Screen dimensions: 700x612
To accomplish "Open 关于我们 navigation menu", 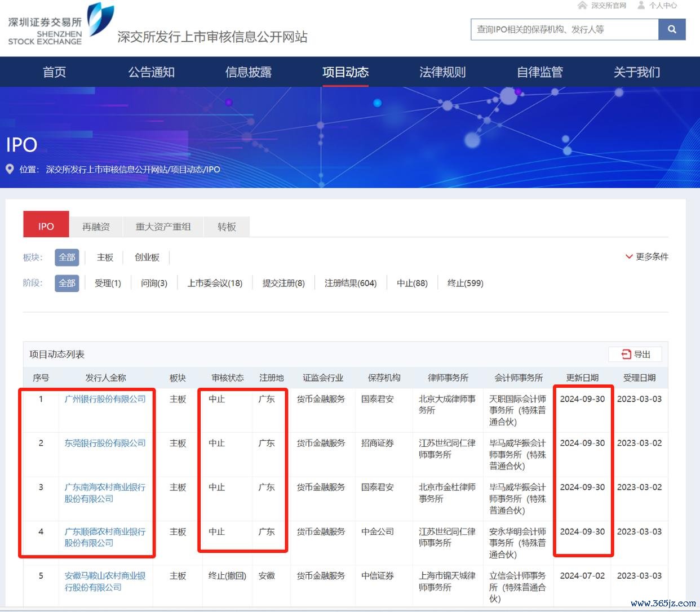I will coord(637,72).
